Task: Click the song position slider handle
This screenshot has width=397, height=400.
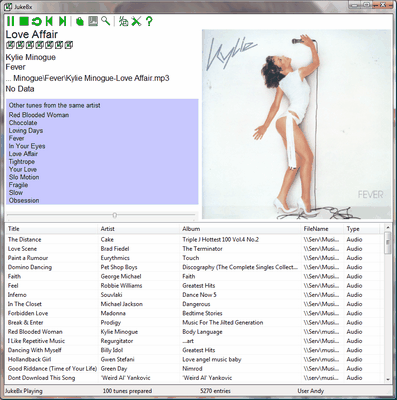Action: point(114,215)
